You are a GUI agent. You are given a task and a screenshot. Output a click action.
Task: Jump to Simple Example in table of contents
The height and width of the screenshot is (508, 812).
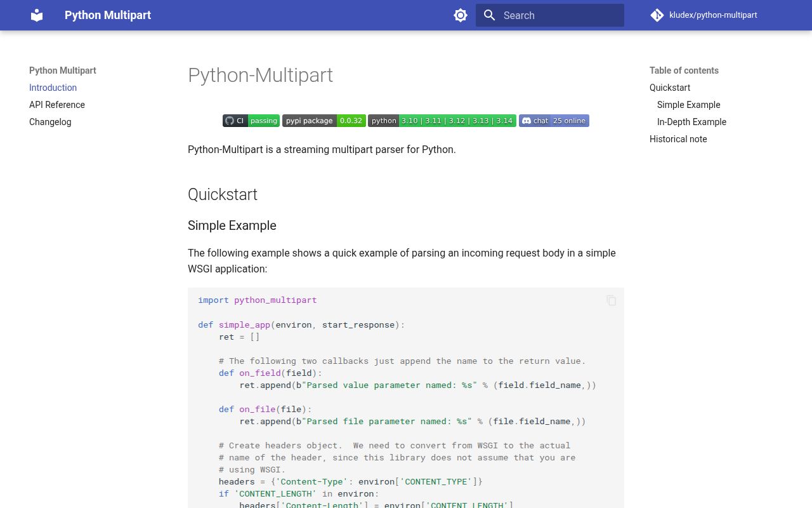tap(688, 105)
